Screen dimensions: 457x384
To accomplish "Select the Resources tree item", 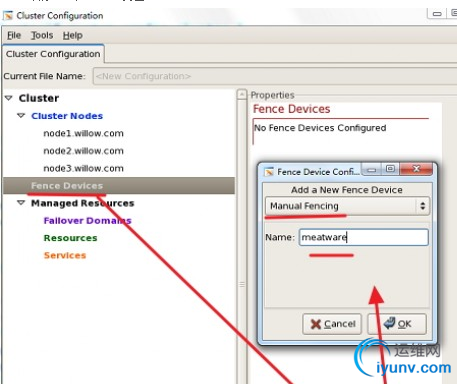I will [70, 238].
